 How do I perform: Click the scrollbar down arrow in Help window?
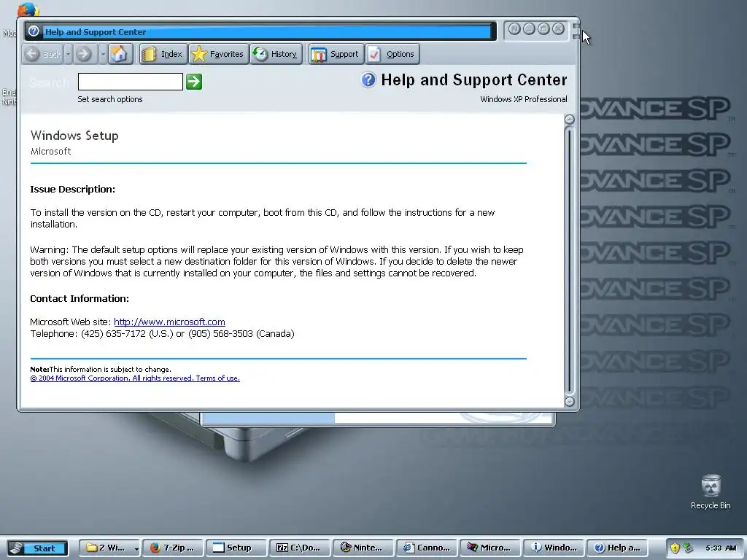569,402
